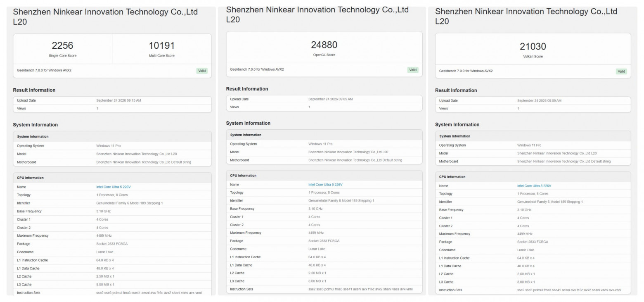The width and height of the screenshot is (644, 302).
Task: Click Socket 2833 FCBGA in the CPU benchmark panel
Action: (112, 244)
